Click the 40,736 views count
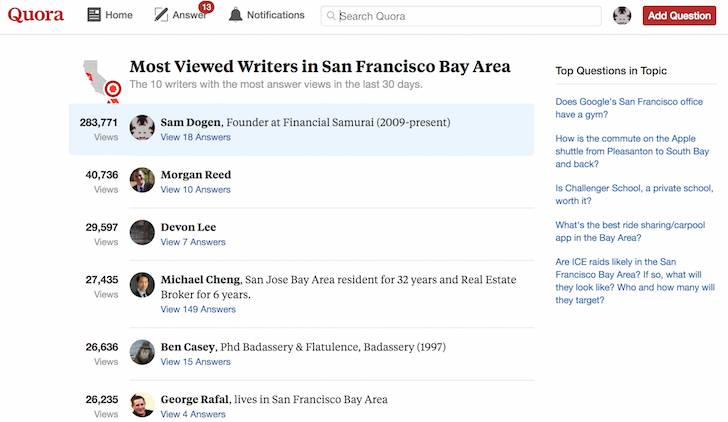This screenshot has width=728, height=422. 102,175
